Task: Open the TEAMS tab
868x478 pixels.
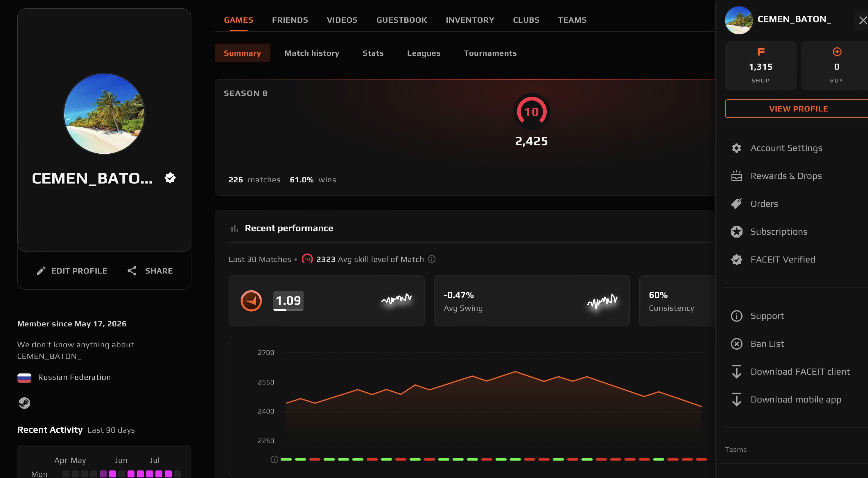Action: (572, 20)
